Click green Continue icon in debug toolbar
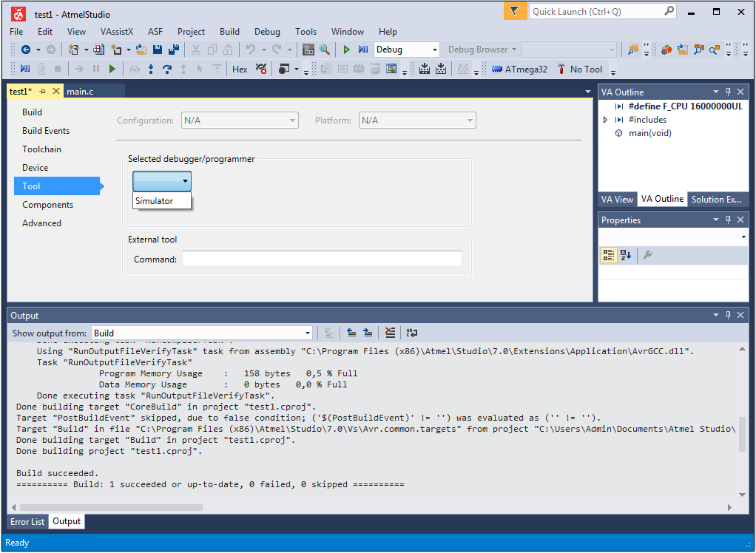Viewport: 756px width, 553px height. (112, 69)
